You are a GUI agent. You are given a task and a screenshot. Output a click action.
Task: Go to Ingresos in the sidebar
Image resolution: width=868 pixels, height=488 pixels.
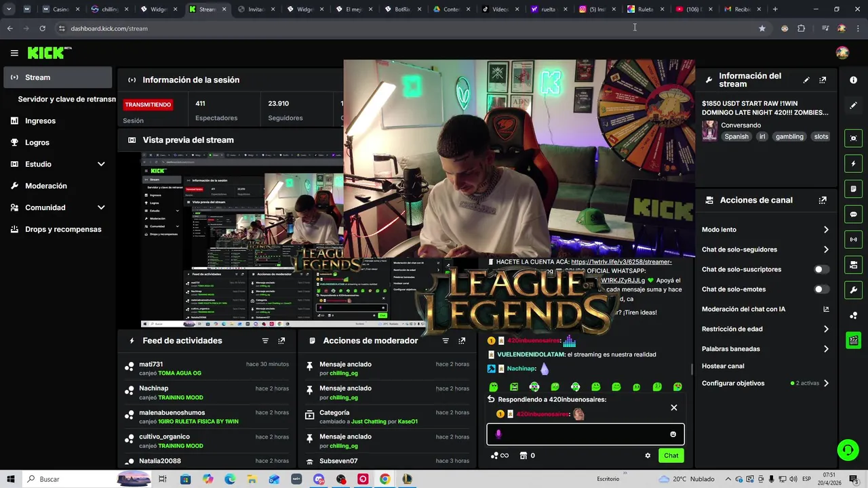(40, 121)
